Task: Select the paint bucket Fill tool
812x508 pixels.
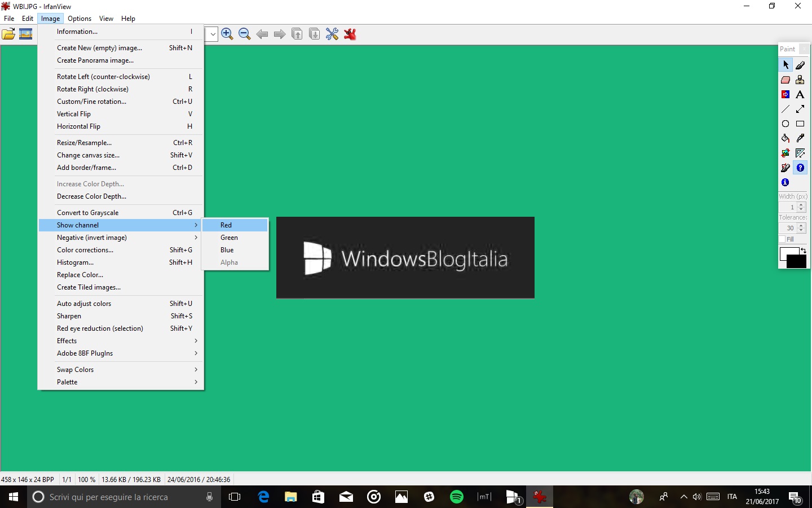Action: pos(785,138)
